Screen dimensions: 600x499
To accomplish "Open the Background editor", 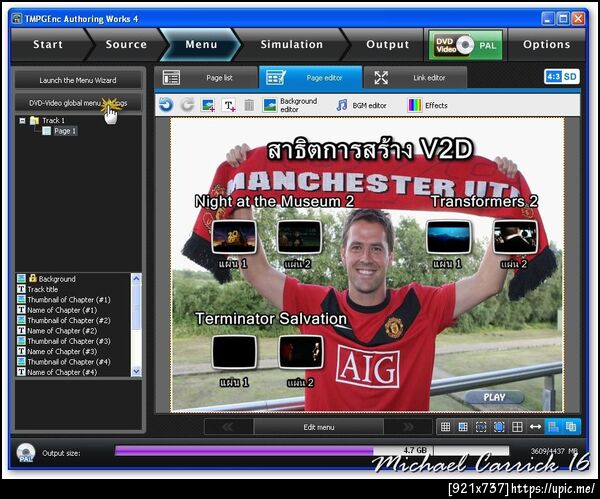I will pos(290,105).
